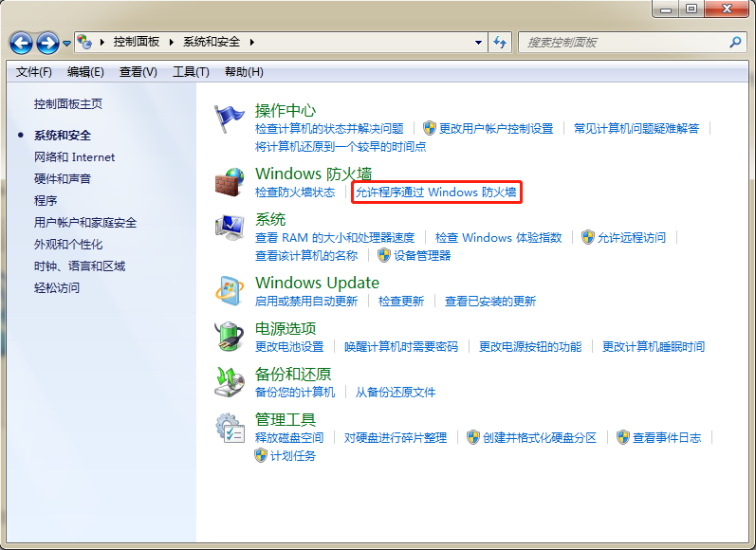This screenshot has width=756, height=550.
Task: Open 允许远程访问
Action: tap(632, 238)
